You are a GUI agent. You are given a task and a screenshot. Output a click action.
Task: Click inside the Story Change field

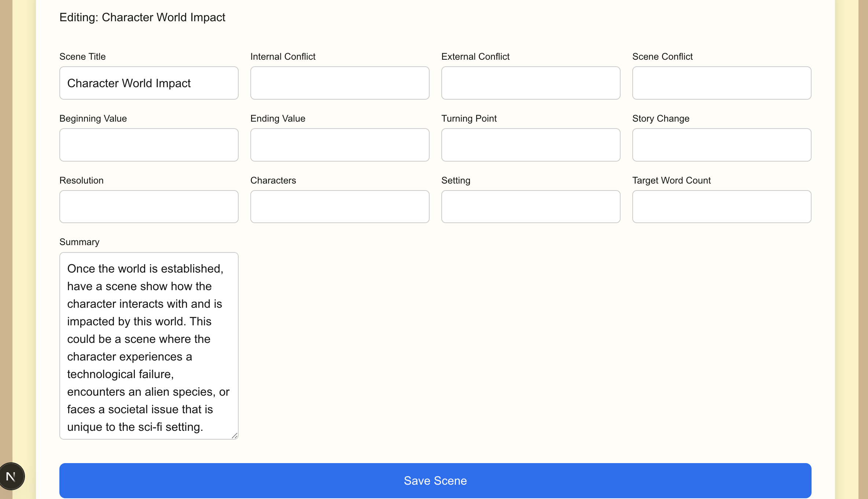point(722,145)
